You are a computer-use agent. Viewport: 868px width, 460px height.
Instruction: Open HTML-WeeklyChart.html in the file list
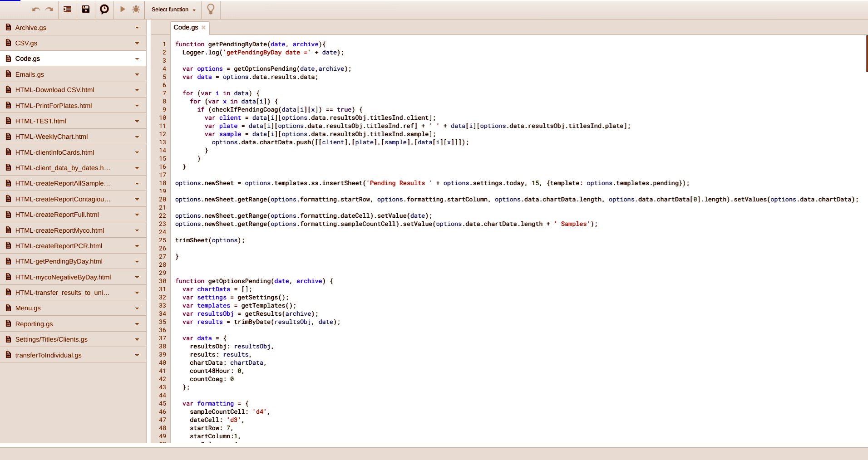[51, 137]
